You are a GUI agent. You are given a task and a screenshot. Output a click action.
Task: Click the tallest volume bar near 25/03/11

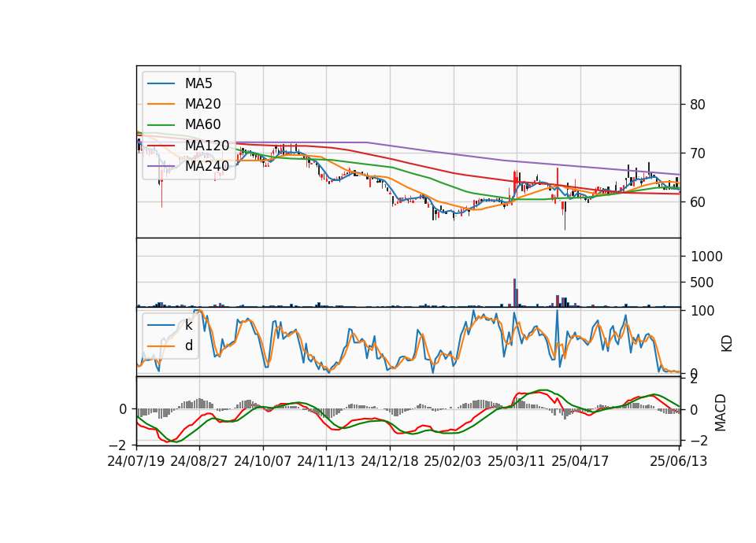pos(514,293)
